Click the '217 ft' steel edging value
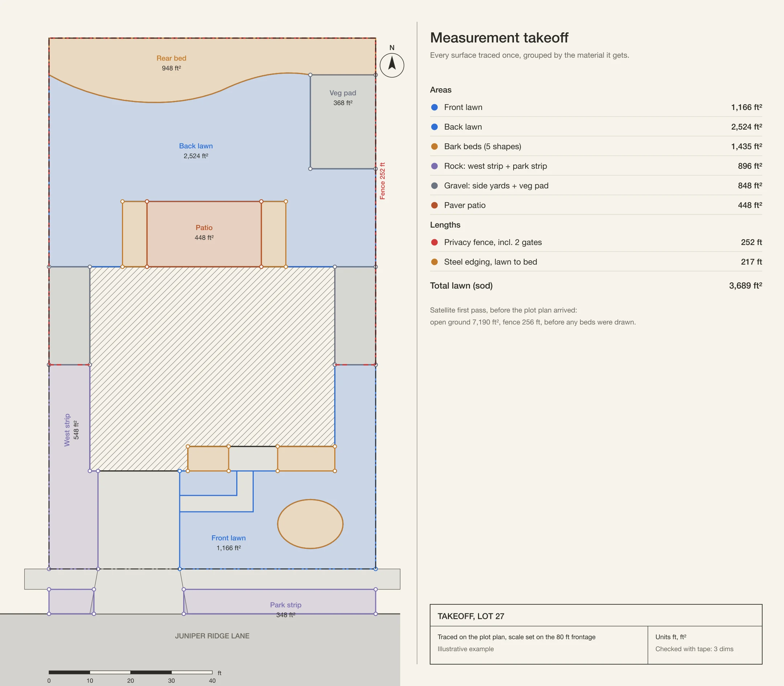Screen dimensions: 784x686 pos(751,262)
